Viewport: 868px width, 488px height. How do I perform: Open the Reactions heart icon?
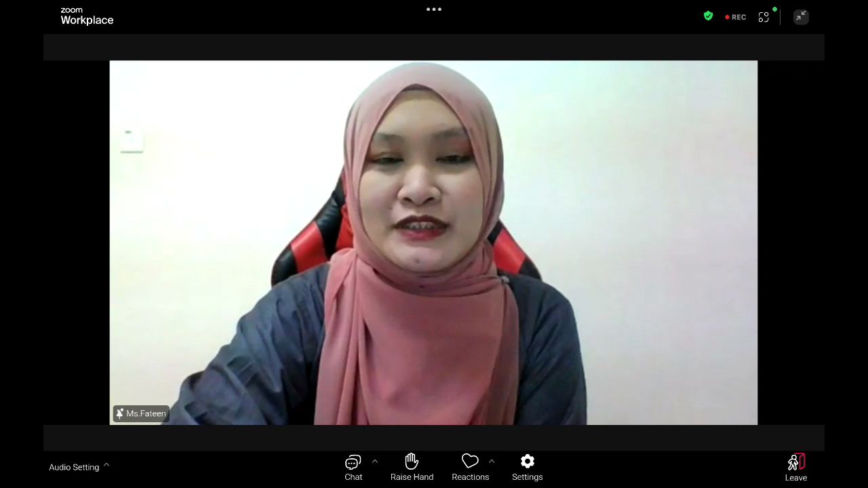coord(470,462)
